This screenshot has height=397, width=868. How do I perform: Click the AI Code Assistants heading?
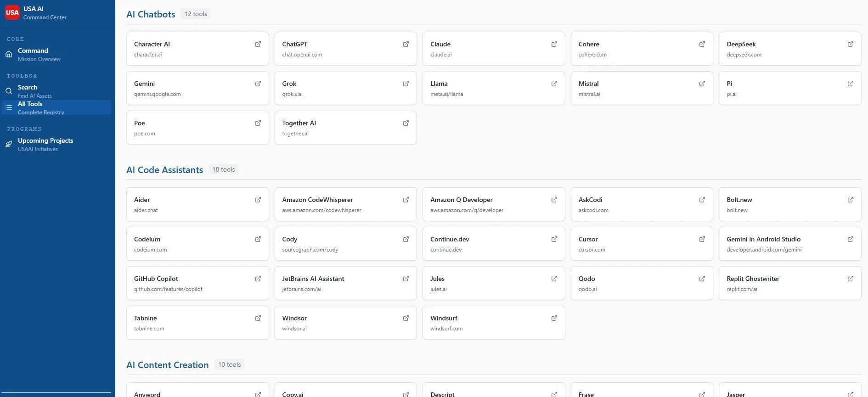[164, 170]
